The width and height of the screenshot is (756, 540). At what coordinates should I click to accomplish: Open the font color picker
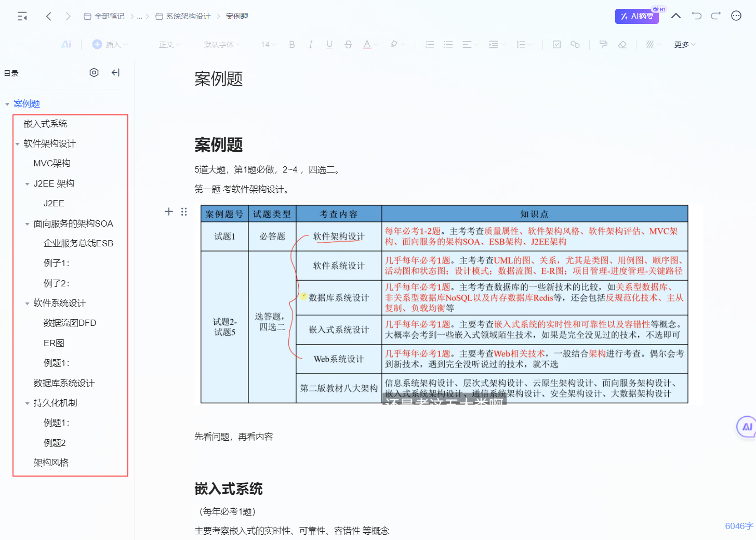pyautogui.click(x=367, y=45)
